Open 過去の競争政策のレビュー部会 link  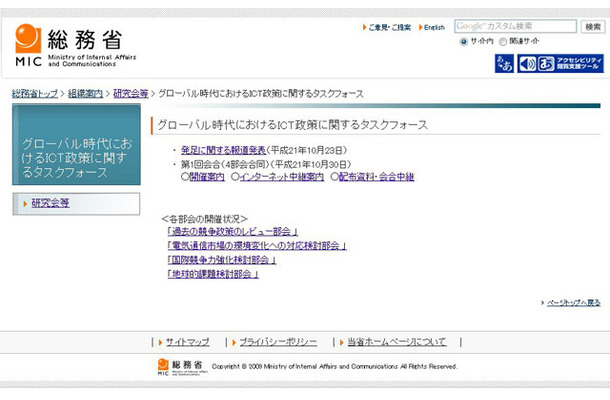click(x=233, y=232)
